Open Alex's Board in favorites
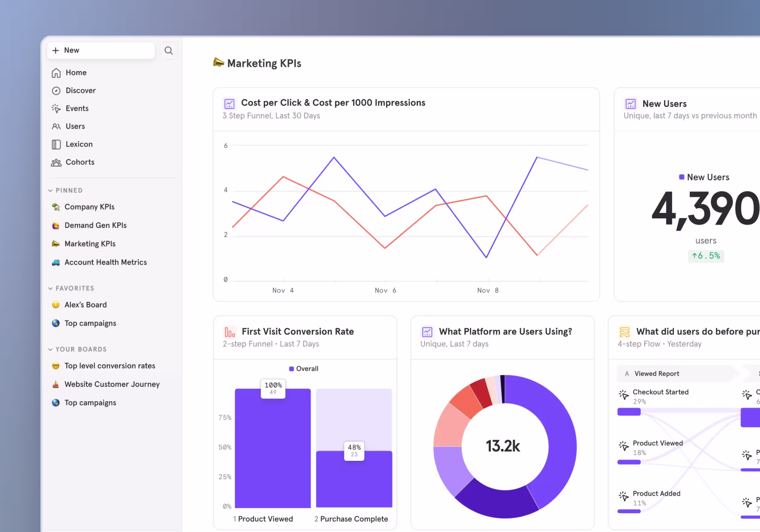Screen dimensions: 760x532 [x=85, y=305]
